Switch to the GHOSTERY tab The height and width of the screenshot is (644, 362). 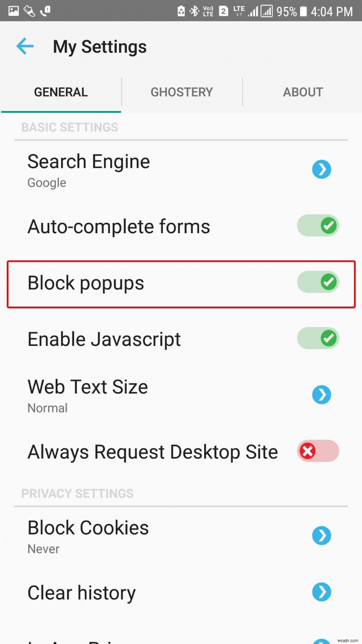click(182, 92)
